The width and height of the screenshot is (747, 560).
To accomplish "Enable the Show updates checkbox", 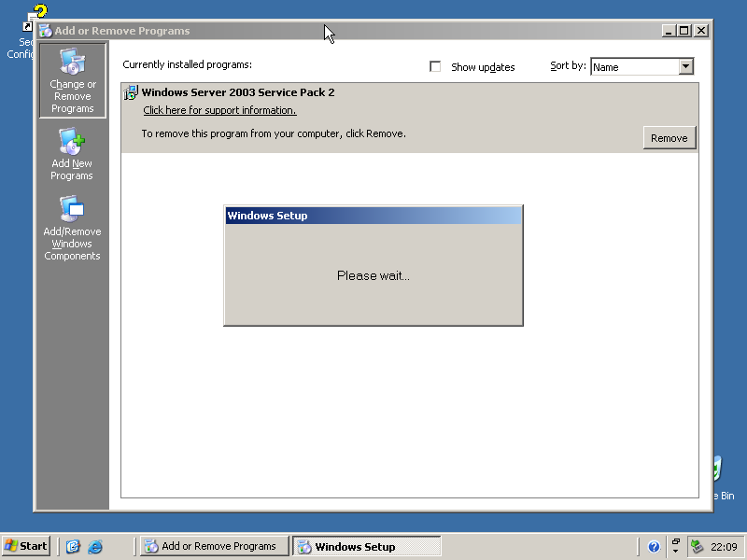I will tap(435, 67).
